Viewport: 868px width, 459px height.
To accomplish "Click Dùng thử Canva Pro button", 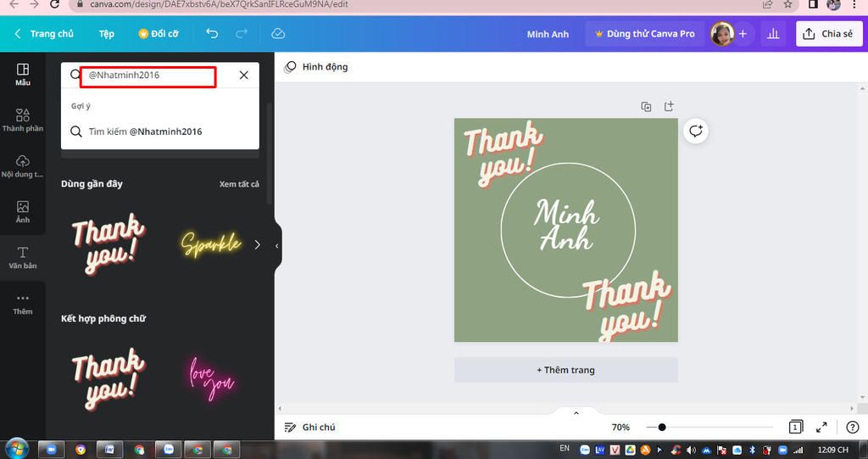I will 645,34.
